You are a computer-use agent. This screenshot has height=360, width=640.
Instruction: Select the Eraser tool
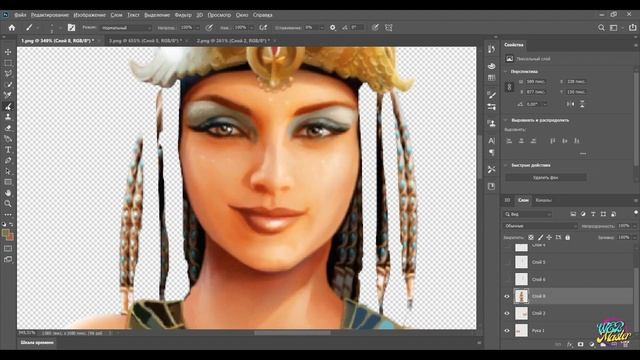pyautogui.click(x=8, y=128)
